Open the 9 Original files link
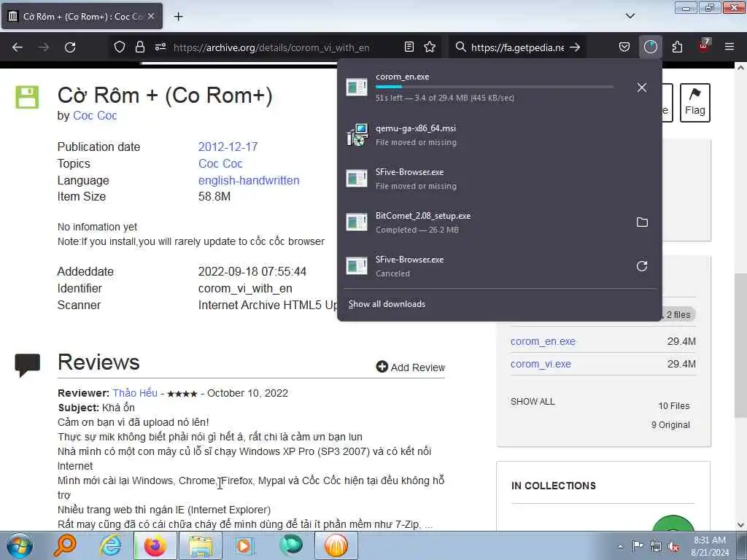747x560 pixels. click(670, 425)
